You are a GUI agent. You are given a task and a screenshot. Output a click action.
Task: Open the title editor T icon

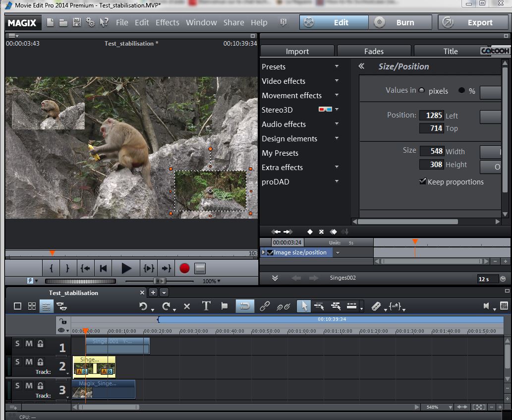(206, 306)
